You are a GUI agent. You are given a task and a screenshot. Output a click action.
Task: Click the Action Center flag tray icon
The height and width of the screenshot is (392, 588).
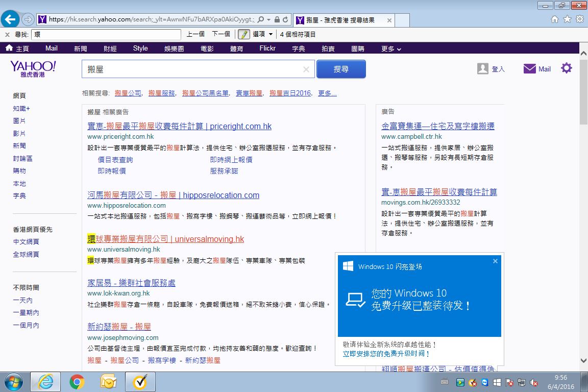(x=509, y=383)
